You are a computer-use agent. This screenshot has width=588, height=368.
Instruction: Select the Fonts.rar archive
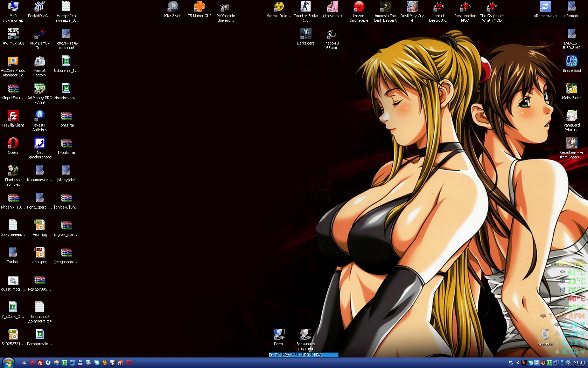click(x=66, y=118)
